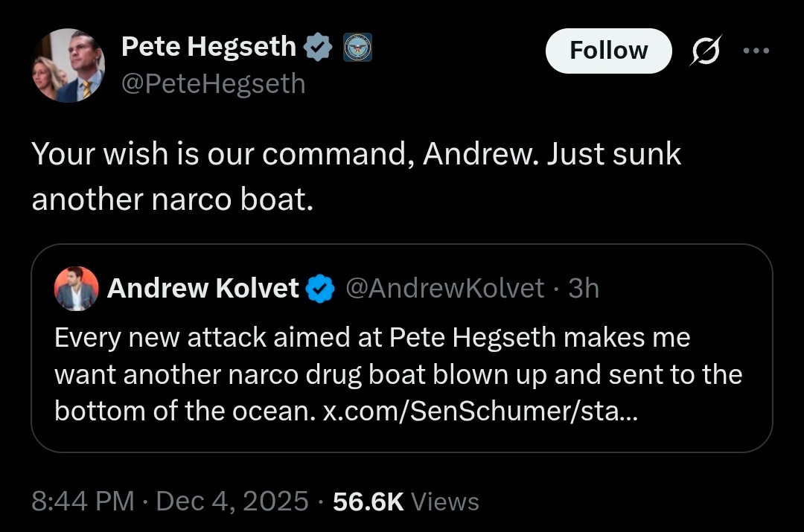Click the 8:44 PM post time
The width and height of the screenshot is (804, 532).
[83, 501]
